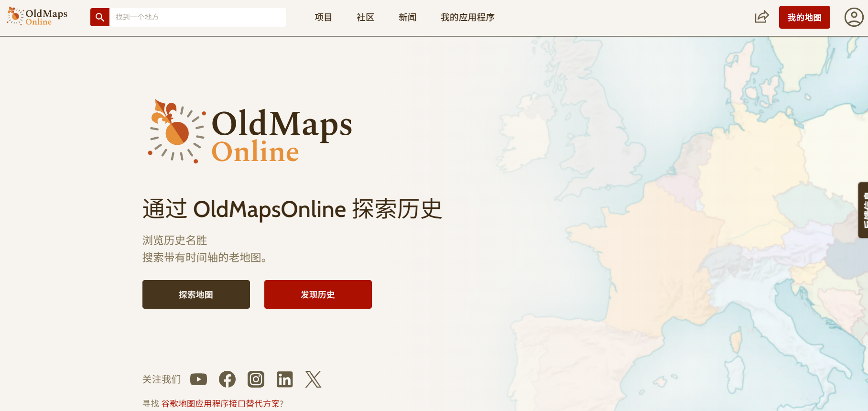Click the 浏览历史名胜 text
The image size is (868, 411).
point(175,240)
